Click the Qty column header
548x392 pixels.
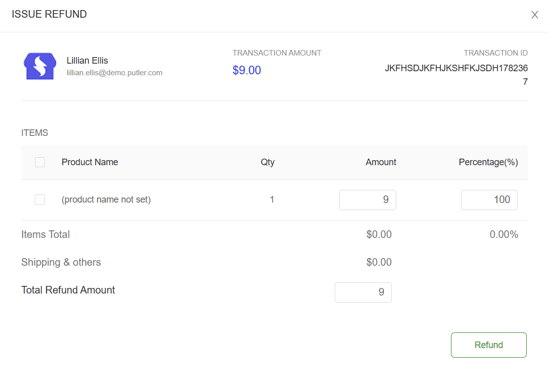point(267,162)
